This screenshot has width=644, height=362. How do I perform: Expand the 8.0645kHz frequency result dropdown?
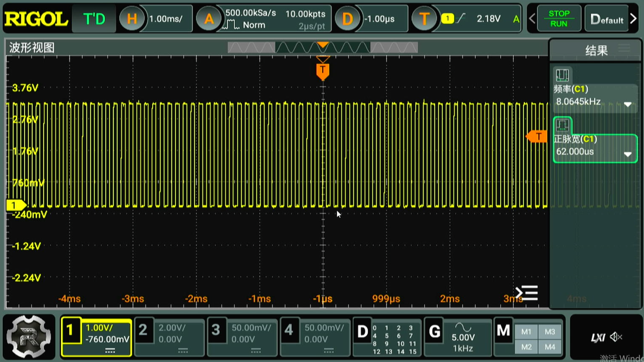[x=628, y=104]
